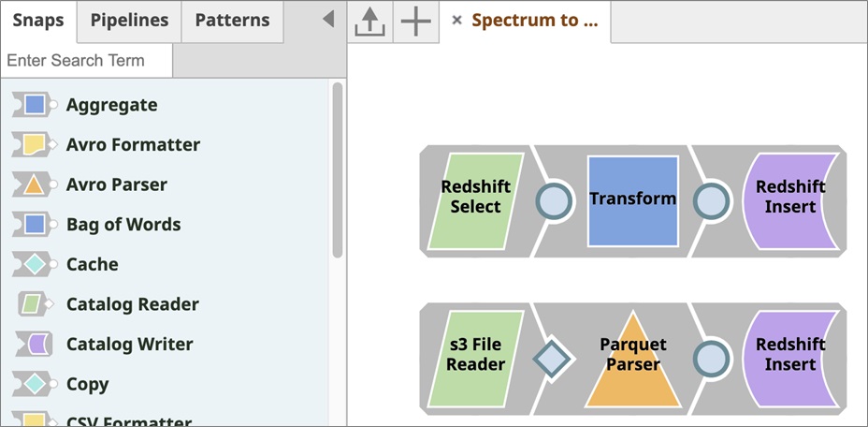Select the Avro Formatter snap icon

click(35, 145)
